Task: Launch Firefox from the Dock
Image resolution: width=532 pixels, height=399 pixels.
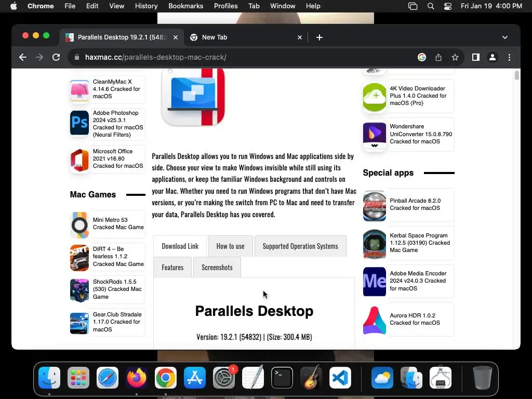Action: [137, 378]
